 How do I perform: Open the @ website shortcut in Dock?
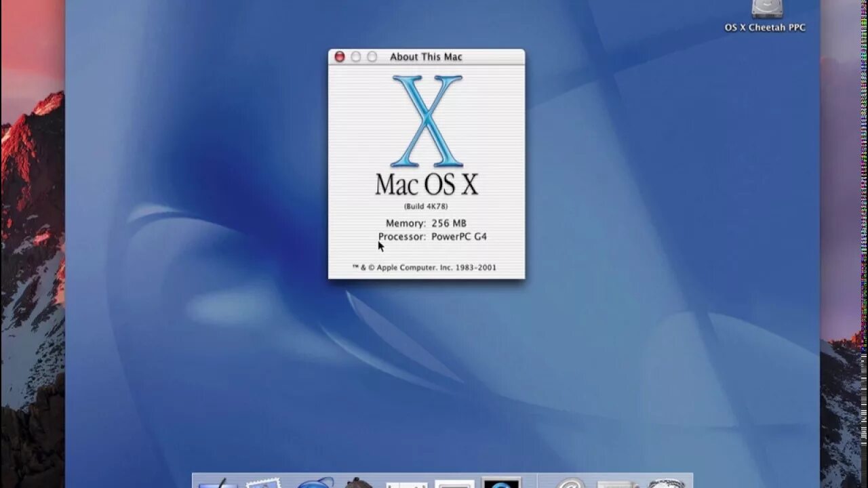(x=570, y=483)
